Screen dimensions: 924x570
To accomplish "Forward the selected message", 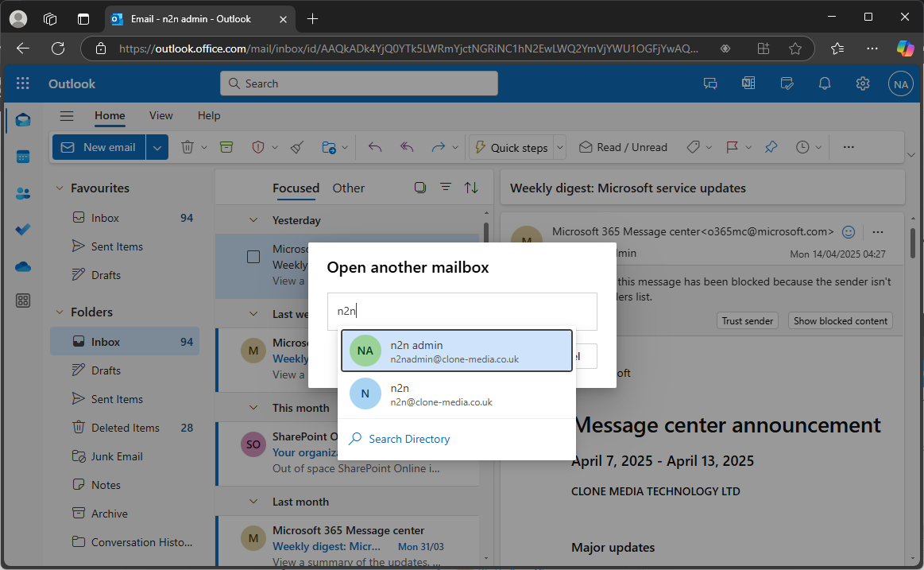I will point(438,147).
